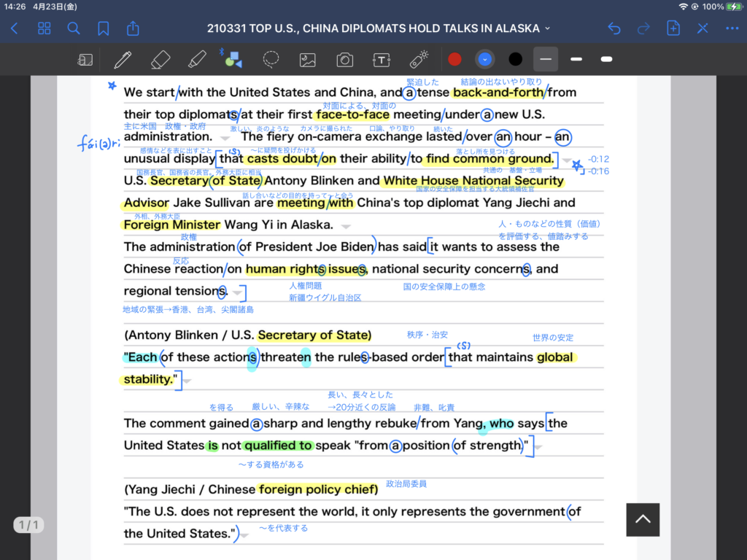The width and height of the screenshot is (747, 560).
Task: Tap the timestamp note "-0:12"
Action: tap(598, 159)
